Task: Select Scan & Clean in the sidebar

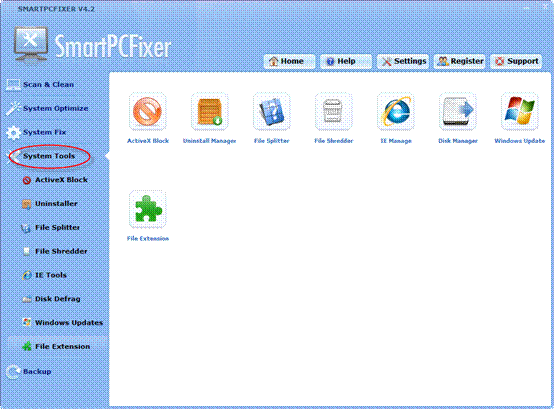Action: [40, 84]
